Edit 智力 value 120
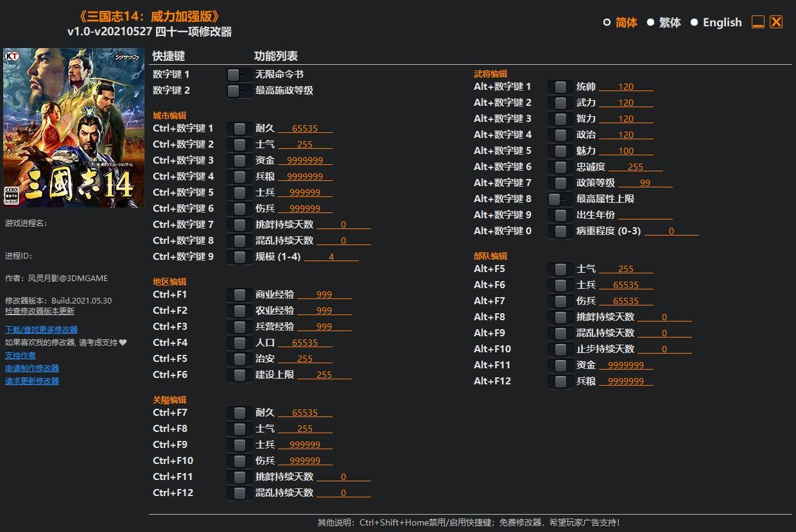 [x=626, y=119]
